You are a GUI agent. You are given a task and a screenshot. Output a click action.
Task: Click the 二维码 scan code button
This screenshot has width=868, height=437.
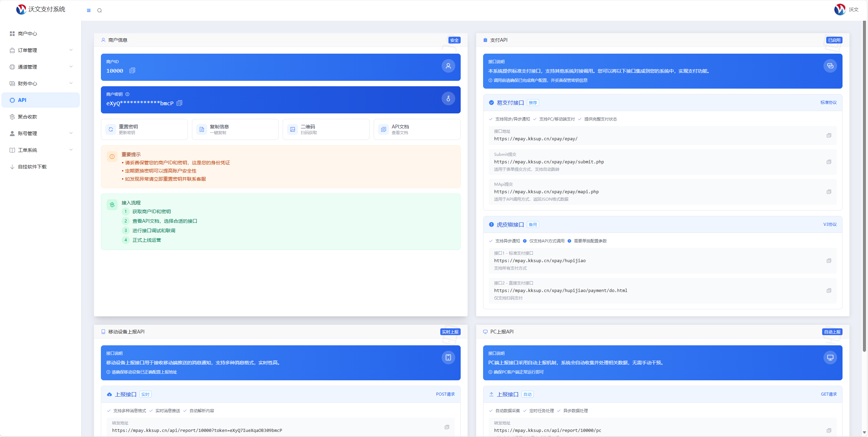pos(326,129)
